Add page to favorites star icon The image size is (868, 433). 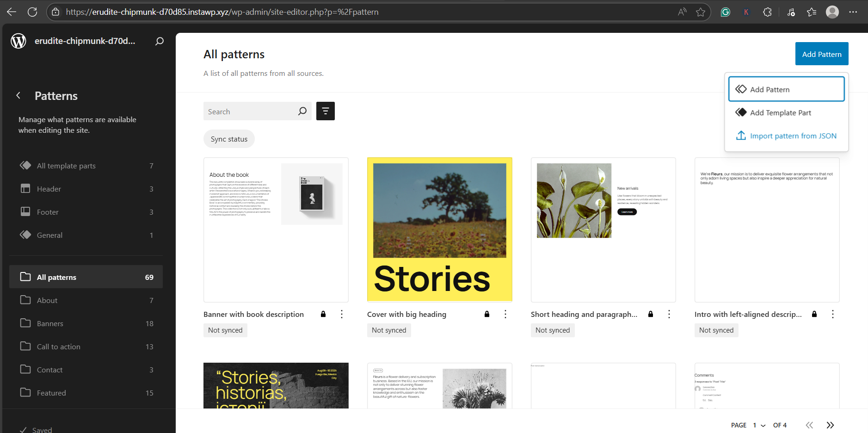click(x=701, y=12)
